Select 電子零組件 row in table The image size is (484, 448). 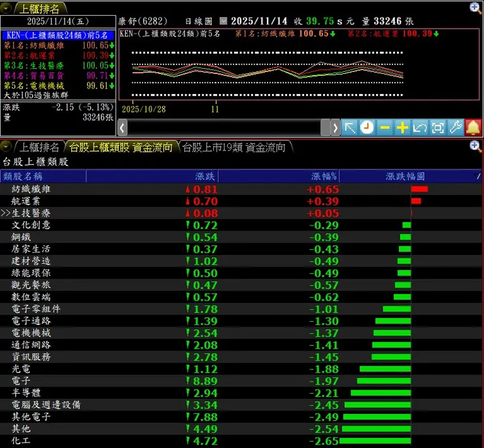(241, 309)
